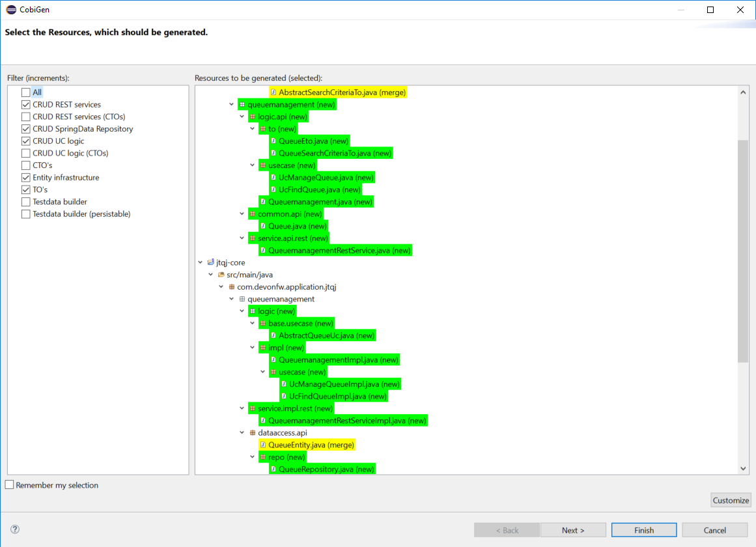Screen dimensions: 756x547
Task: Click the com.devonfw.application.jtqj package icon
Action: coord(232,287)
